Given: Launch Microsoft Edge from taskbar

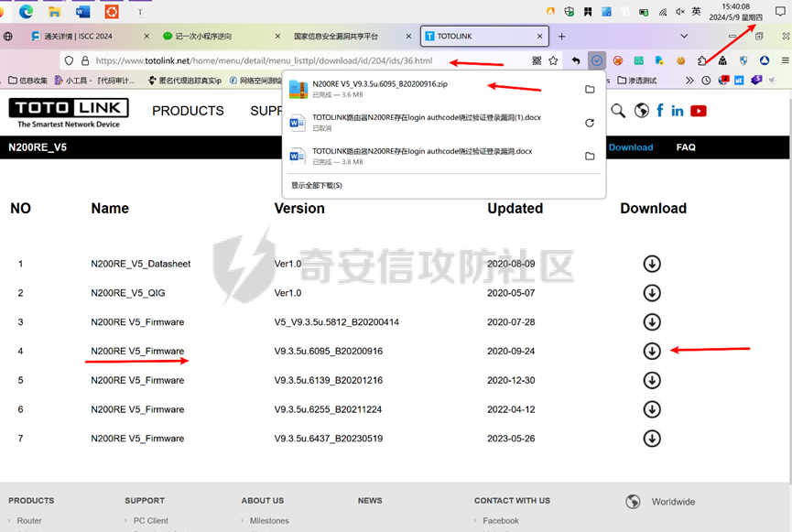Looking at the screenshot, I should tap(27, 11).
